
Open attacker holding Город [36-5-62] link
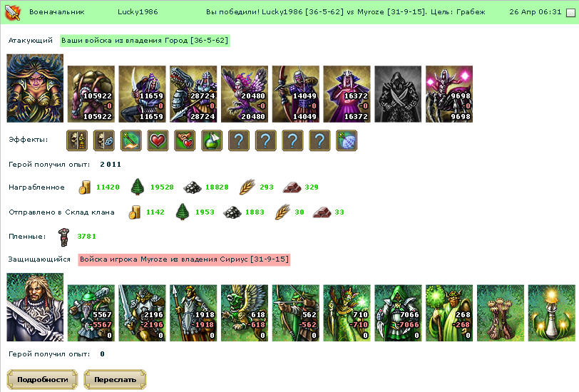[x=145, y=40]
